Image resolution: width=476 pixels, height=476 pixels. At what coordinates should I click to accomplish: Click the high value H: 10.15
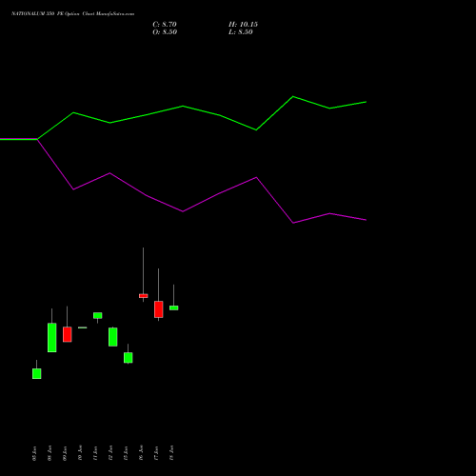(x=243, y=25)
